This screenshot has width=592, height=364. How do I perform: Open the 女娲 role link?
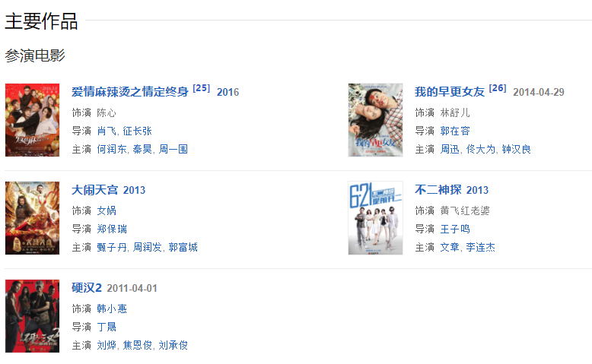tap(107, 210)
